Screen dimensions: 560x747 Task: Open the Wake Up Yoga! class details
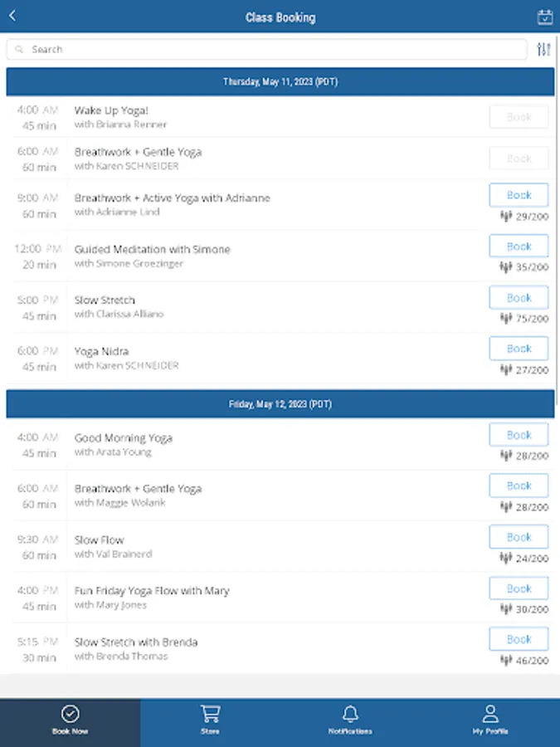pos(111,110)
